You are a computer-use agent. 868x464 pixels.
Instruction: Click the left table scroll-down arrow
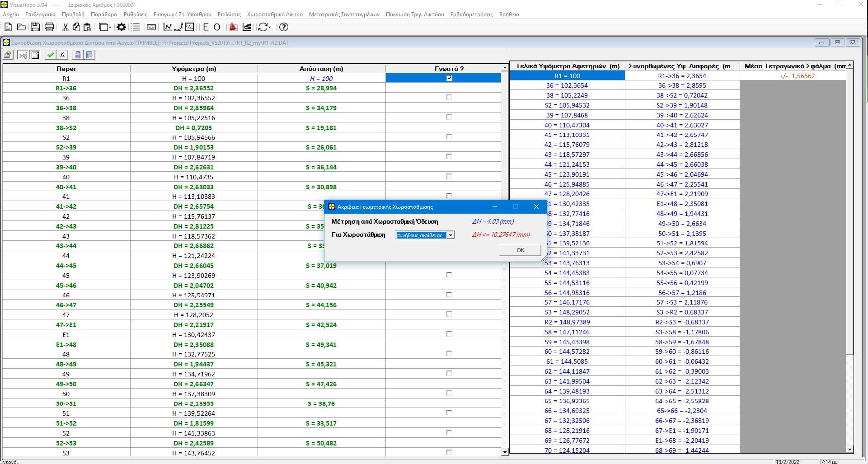(x=505, y=452)
